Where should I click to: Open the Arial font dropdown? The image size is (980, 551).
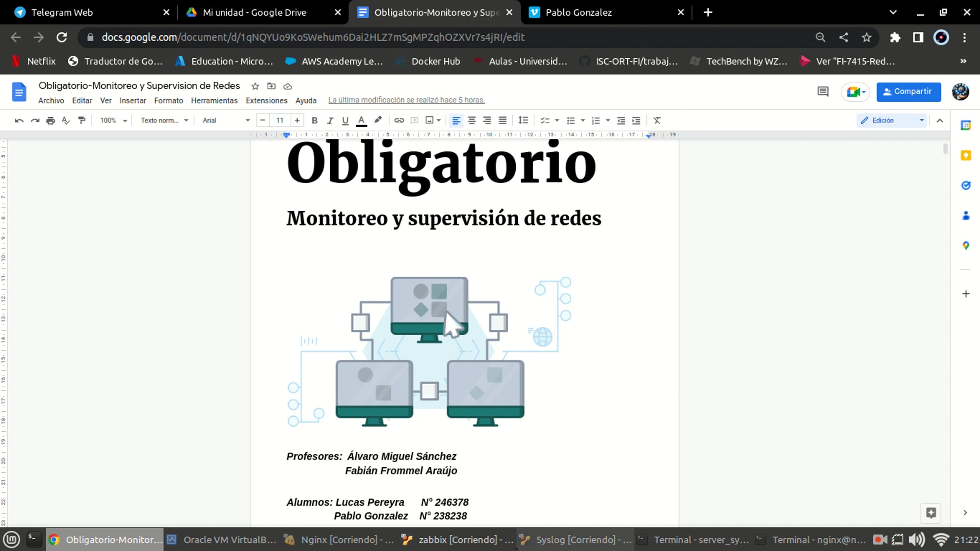pos(226,120)
